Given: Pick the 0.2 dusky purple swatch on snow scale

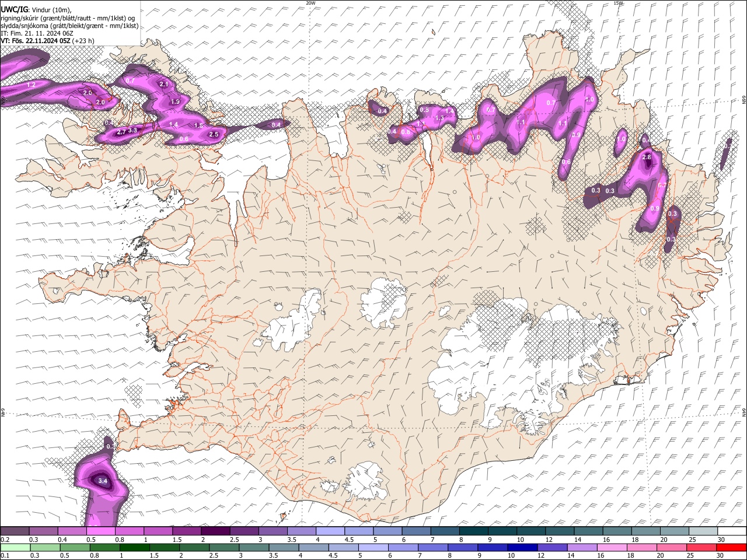Looking at the screenshot, I should tap(15, 531).
